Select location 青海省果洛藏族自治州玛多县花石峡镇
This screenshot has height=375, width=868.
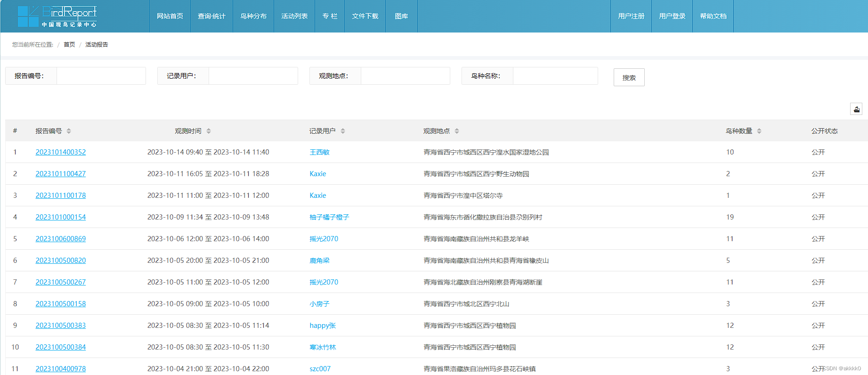479,369
